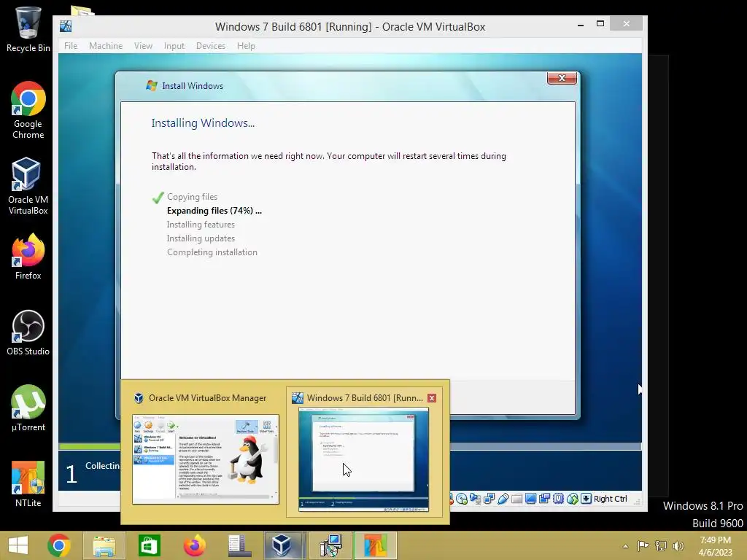
Task: Open the Machine menu
Action: click(x=106, y=46)
